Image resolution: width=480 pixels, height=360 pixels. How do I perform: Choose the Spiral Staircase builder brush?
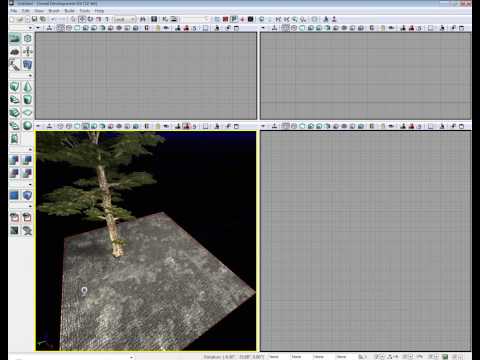click(14, 126)
